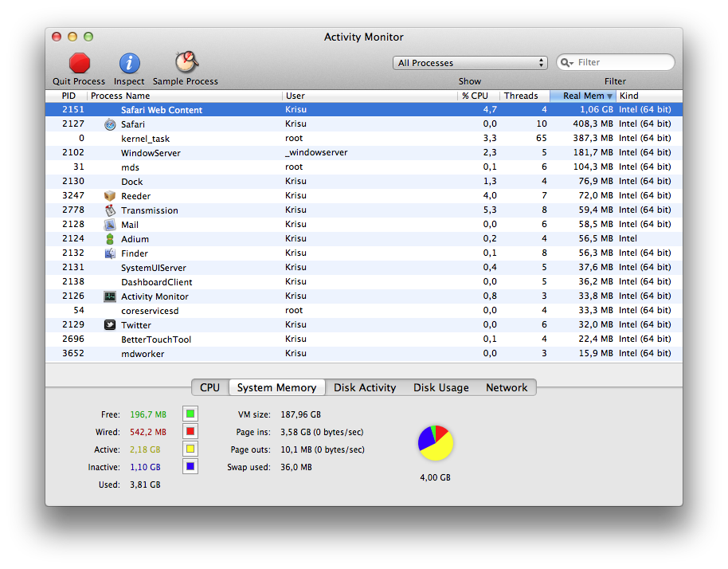Sort by the % CPU column header
The image size is (728, 569).
pyautogui.click(x=479, y=96)
